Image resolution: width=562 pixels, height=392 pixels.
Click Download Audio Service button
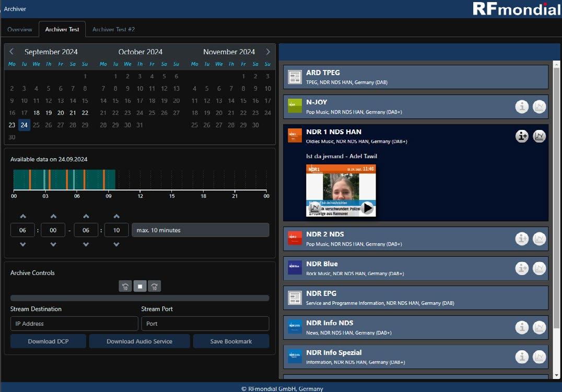(139, 341)
